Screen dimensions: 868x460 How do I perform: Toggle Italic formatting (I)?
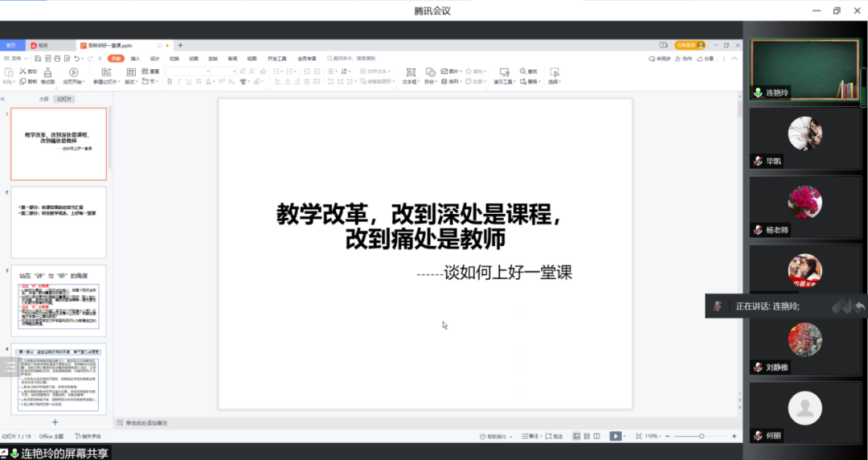tap(179, 81)
